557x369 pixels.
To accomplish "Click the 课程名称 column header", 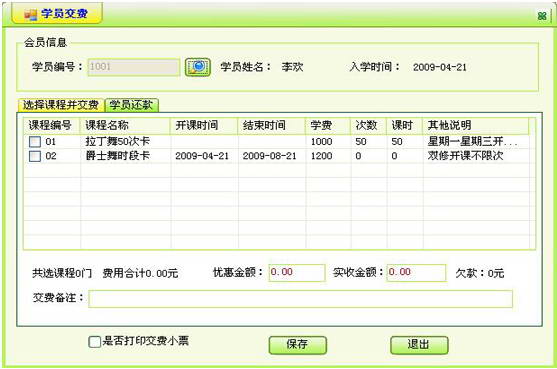I will [125, 125].
